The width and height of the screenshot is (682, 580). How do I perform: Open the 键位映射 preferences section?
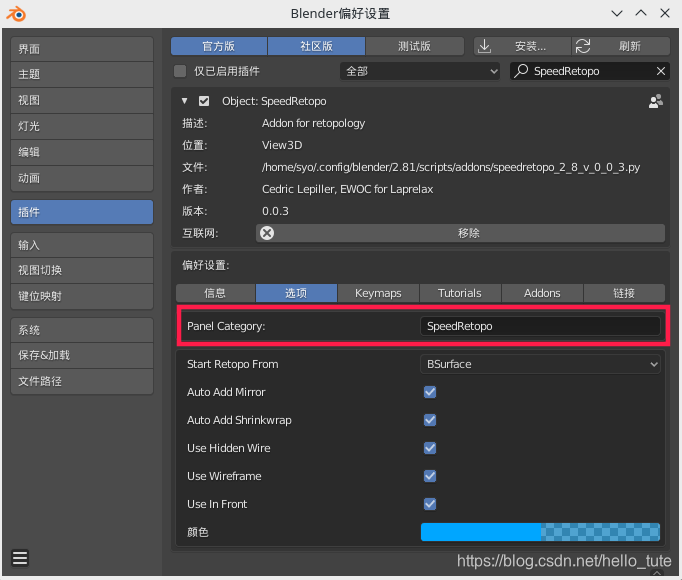click(x=82, y=297)
